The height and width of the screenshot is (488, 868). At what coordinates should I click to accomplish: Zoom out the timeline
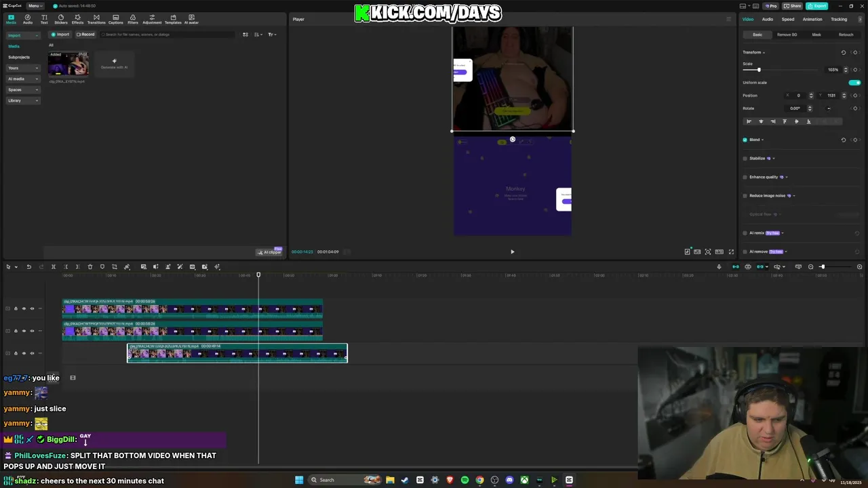click(x=810, y=267)
